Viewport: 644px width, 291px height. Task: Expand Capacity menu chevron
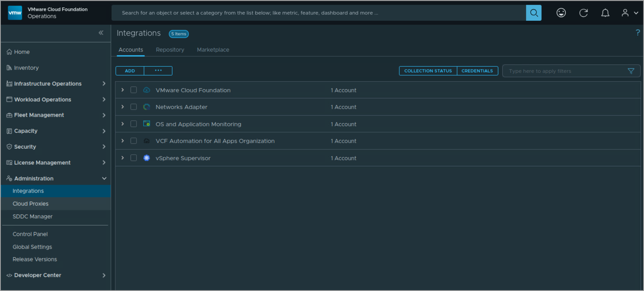click(x=104, y=131)
